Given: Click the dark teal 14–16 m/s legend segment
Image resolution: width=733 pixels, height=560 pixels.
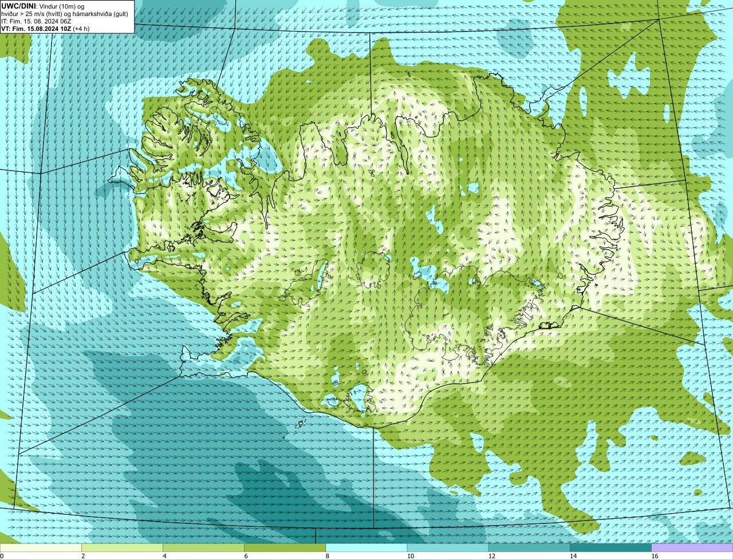Looking at the screenshot, I should click(x=610, y=547).
